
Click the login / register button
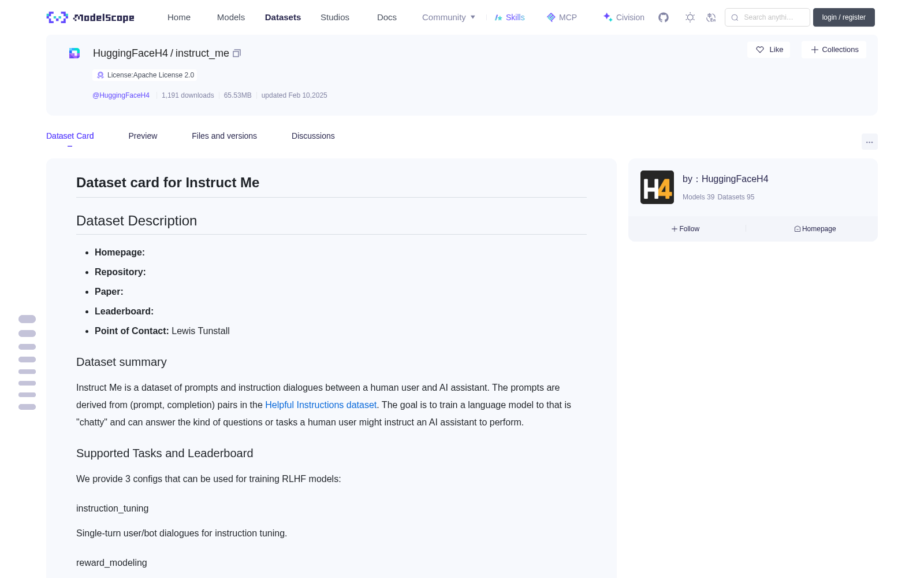[x=844, y=17]
